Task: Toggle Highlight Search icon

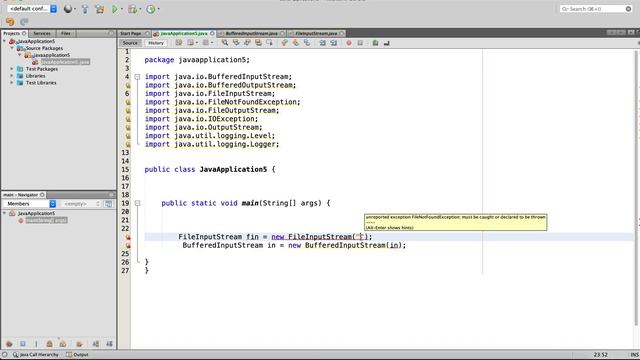Action: [x=258, y=43]
